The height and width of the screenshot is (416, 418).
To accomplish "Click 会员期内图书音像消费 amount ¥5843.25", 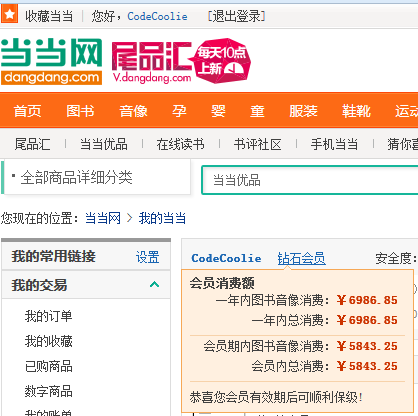I will (367, 346).
